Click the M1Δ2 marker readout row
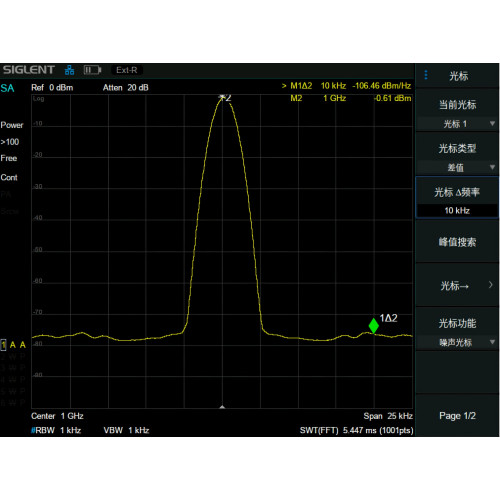 [x=347, y=86]
